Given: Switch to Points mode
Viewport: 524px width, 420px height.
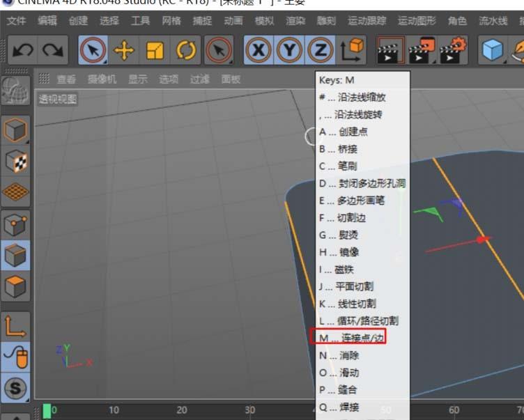Looking at the screenshot, I should pos(15,224).
